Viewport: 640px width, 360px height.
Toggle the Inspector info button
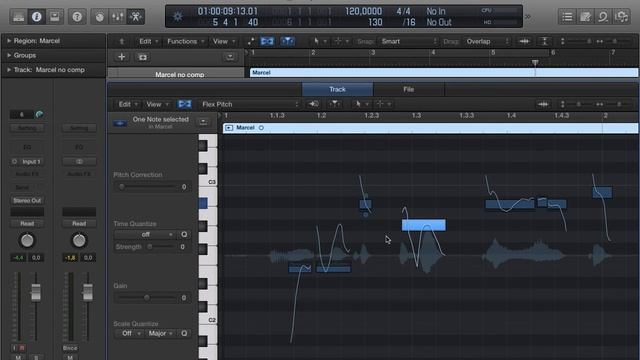click(x=37, y=17)
